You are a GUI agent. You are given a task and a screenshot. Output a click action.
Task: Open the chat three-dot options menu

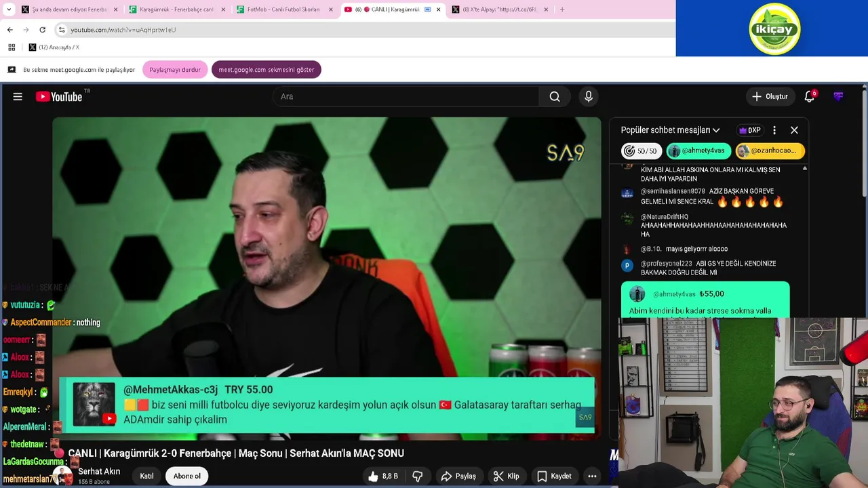click(774, 130)
